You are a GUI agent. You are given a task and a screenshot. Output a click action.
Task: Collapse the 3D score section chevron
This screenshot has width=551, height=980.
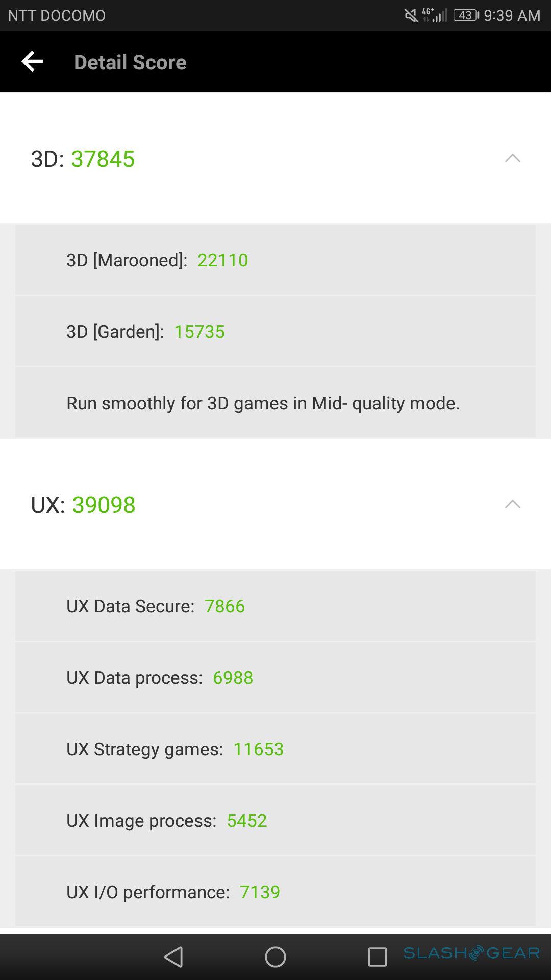[x=512, y=158]
